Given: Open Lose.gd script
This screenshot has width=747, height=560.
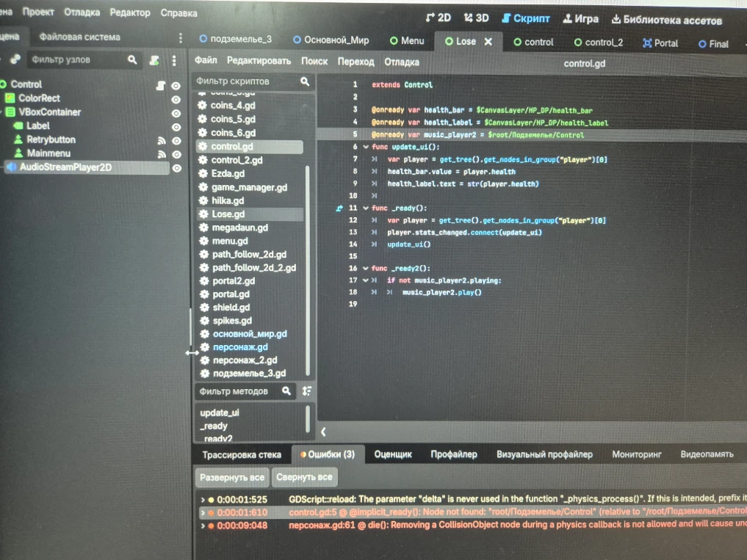Looking at the screenshot, I should pyautogui.click(x=228, y=214).
